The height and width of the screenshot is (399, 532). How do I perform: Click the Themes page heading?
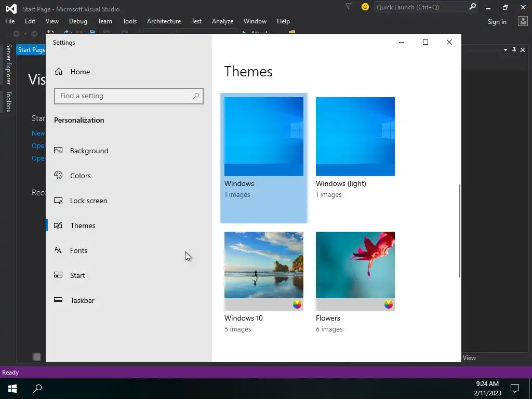click(248, 72)
